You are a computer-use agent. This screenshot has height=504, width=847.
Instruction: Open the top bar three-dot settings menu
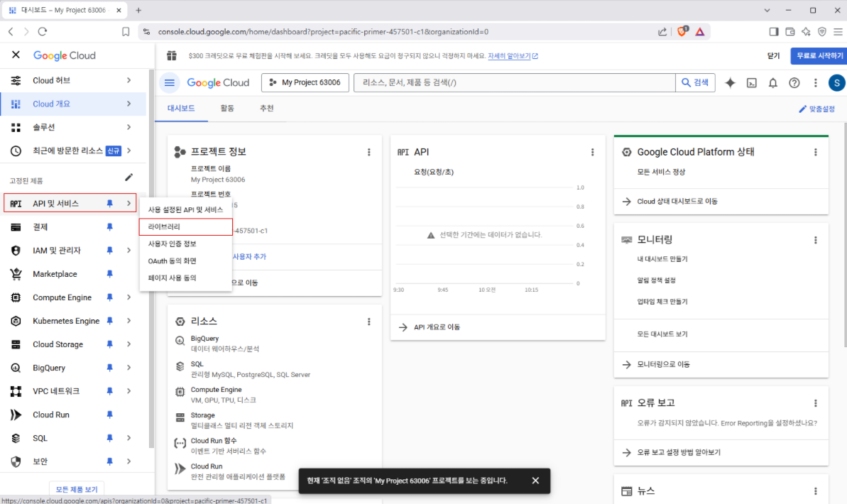tap(816, 82)
